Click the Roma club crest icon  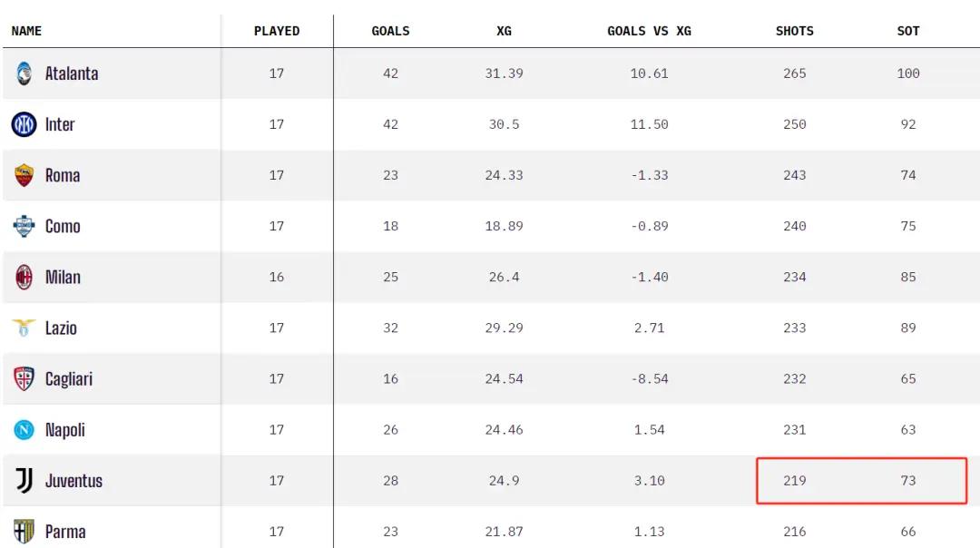coord(24,176)
